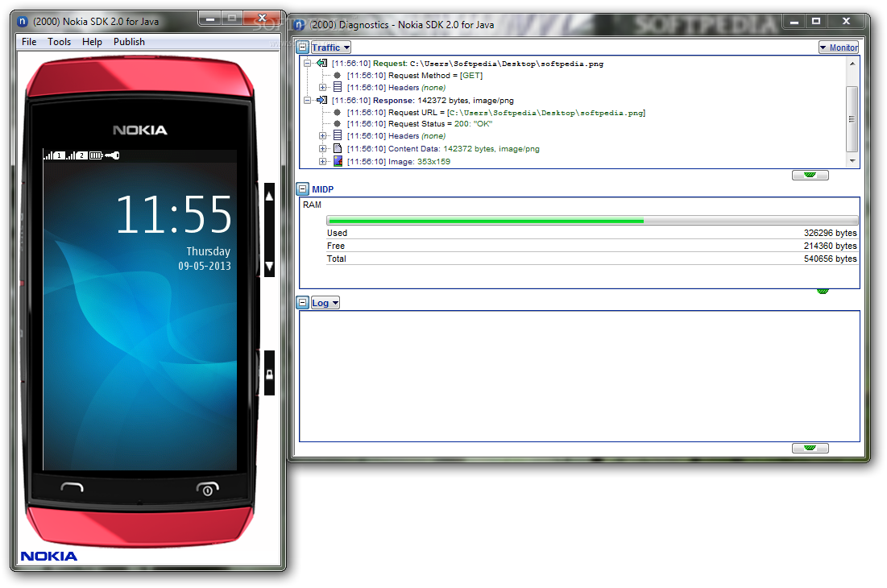Expand the Image 353x159 node
887x588 pixels.
point(322,161)
